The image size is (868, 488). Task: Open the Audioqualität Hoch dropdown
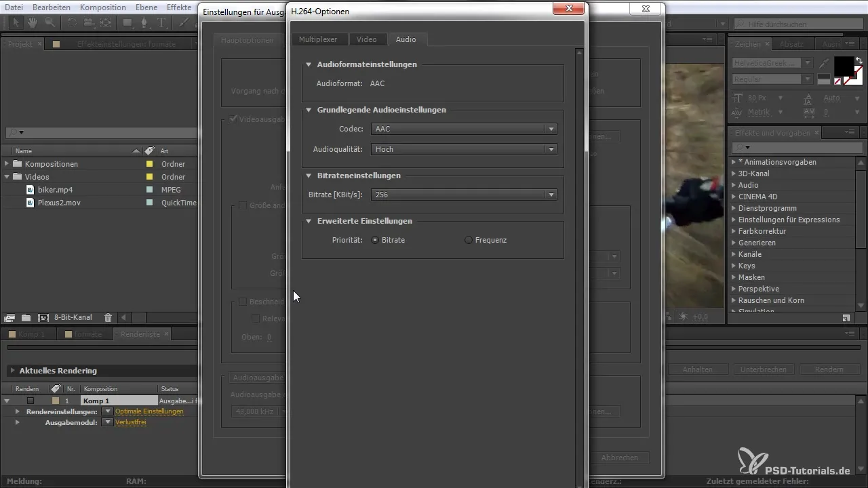click(x=465, y=149)
